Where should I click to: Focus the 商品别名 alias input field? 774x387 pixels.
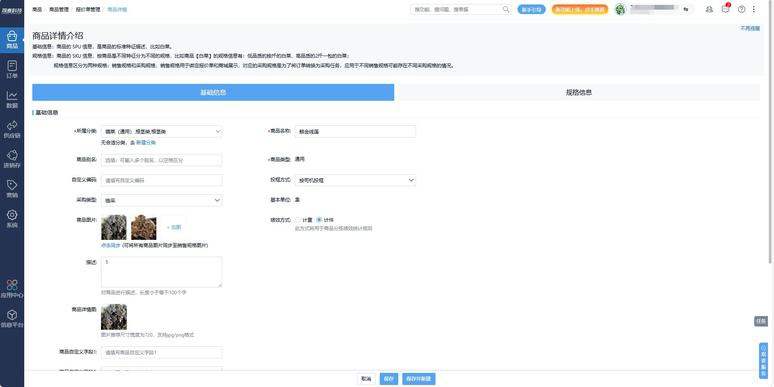pyautogui.click(x=161, y=160)
